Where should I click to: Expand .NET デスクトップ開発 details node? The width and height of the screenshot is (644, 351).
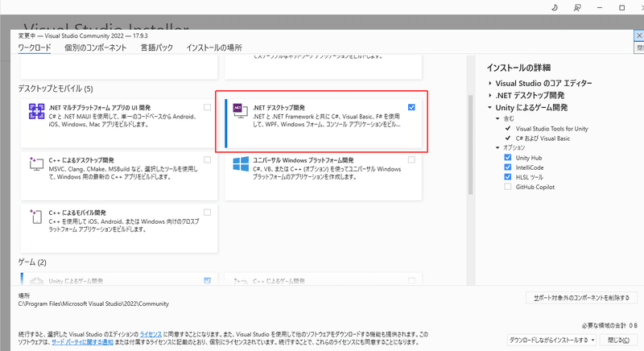(490, 96)
